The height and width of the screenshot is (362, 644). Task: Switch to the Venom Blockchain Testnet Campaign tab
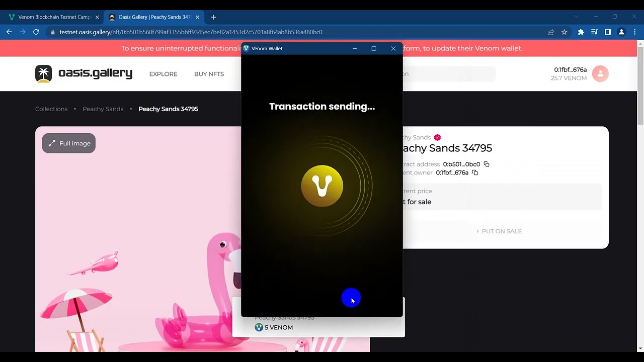point(54,17)
